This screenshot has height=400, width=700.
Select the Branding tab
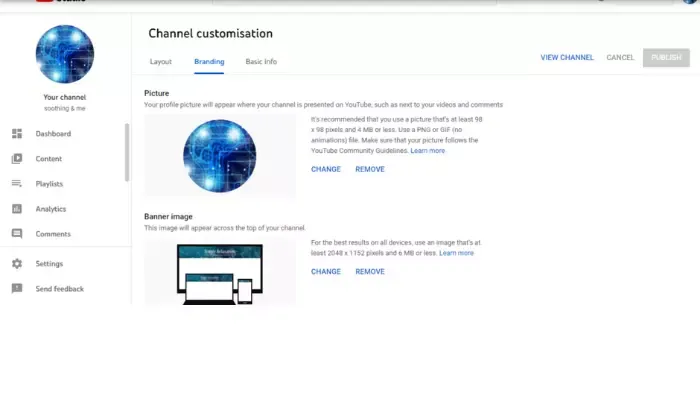209,62
